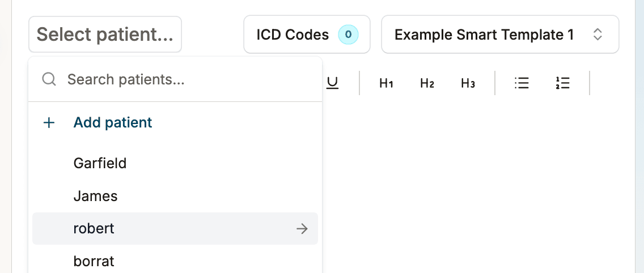Apply Heading 1 formatting
644x273 pixels.
pos(386,83)
